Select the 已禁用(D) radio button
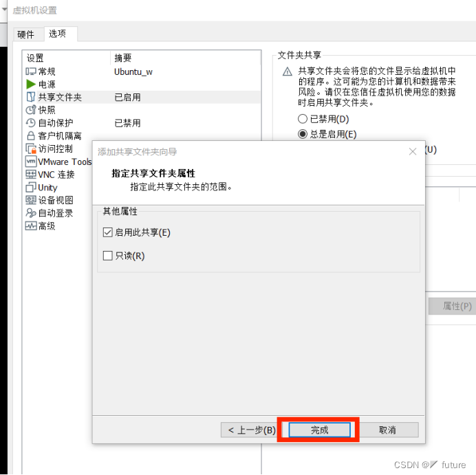476x475 pixels. coord(303,119)
